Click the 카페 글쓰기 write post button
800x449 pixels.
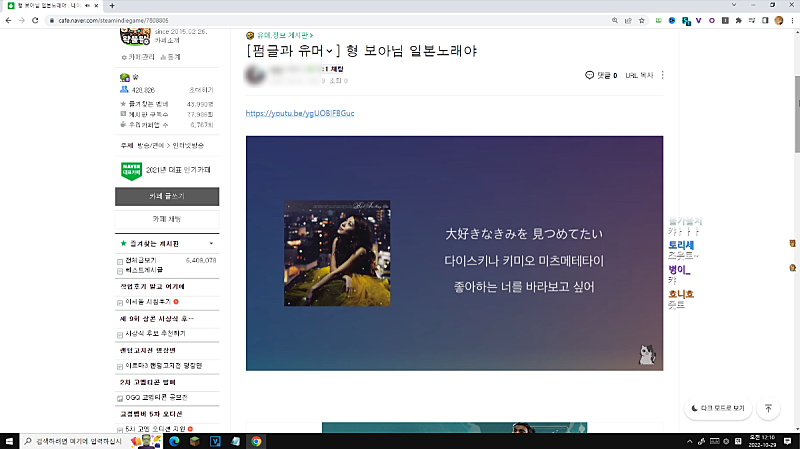167,196
